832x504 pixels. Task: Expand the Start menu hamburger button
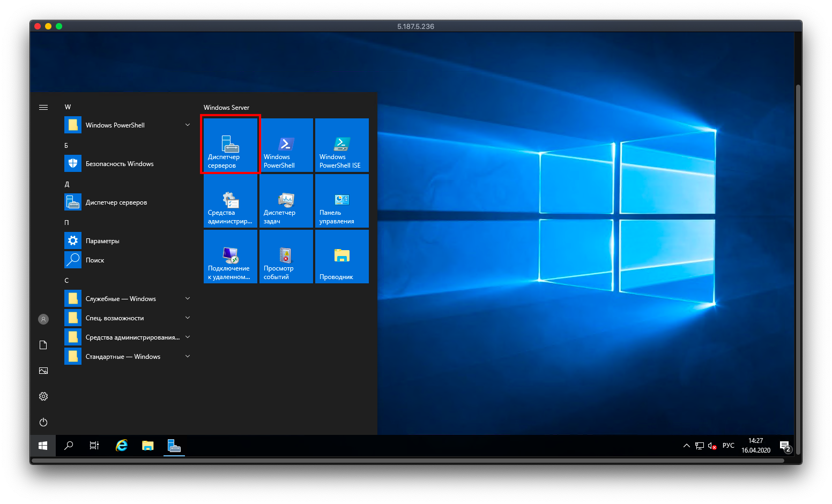43,107
